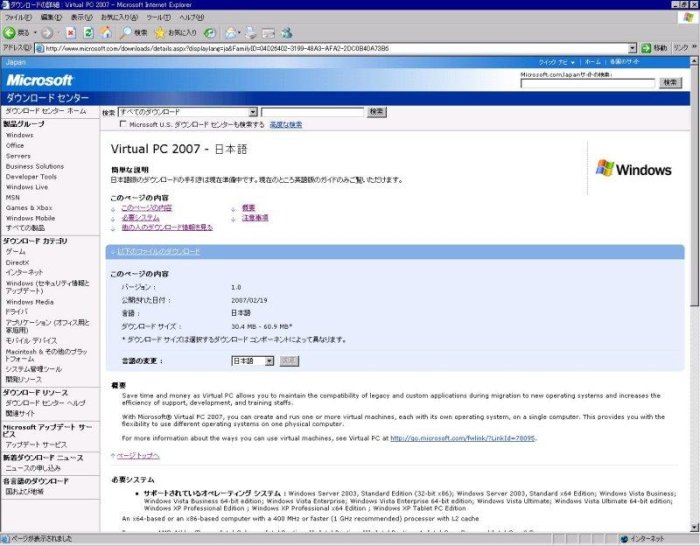Click the scroll up arrow
The image size is (700, 546).
(x=694, y=61)
